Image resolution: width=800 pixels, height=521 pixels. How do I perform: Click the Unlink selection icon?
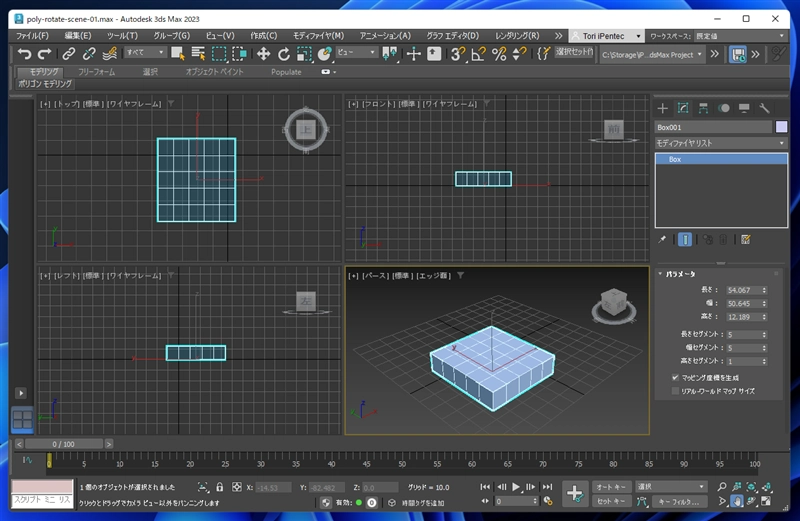coord(89,54)
